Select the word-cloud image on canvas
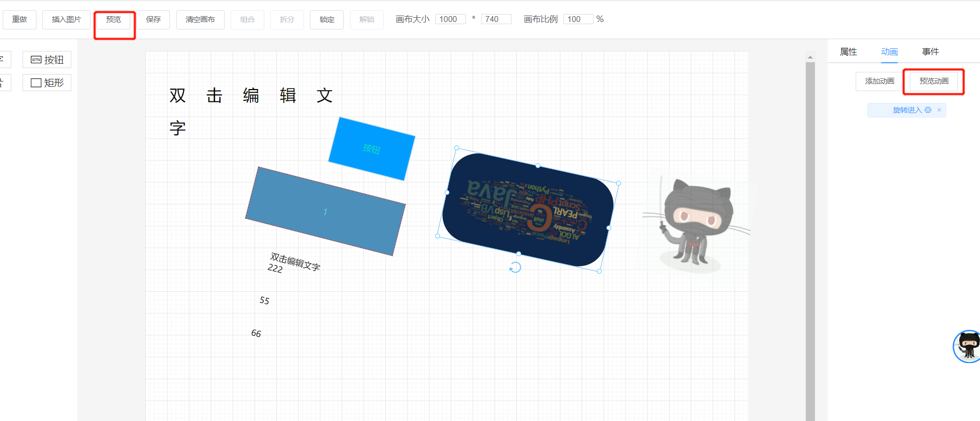 [x=528, y=210]
